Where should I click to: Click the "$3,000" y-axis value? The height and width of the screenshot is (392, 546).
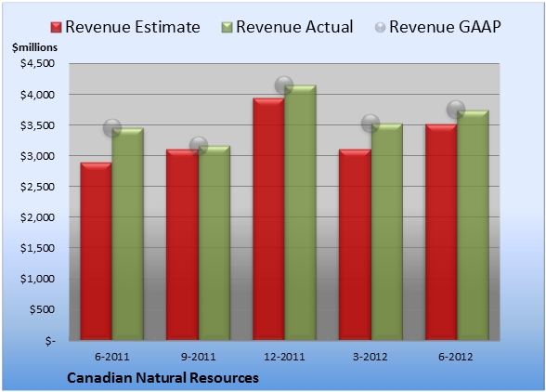point(37,156)
